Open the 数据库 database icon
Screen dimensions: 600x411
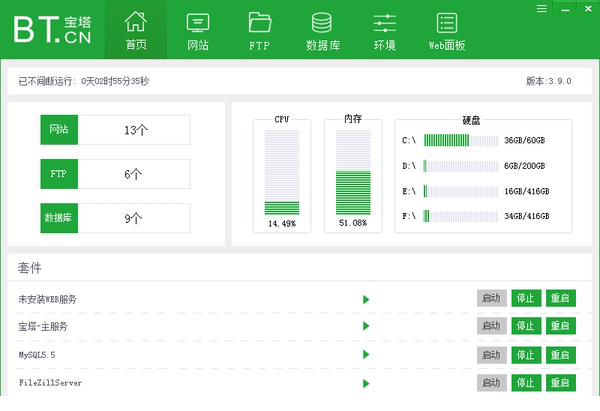click(322, 21)
